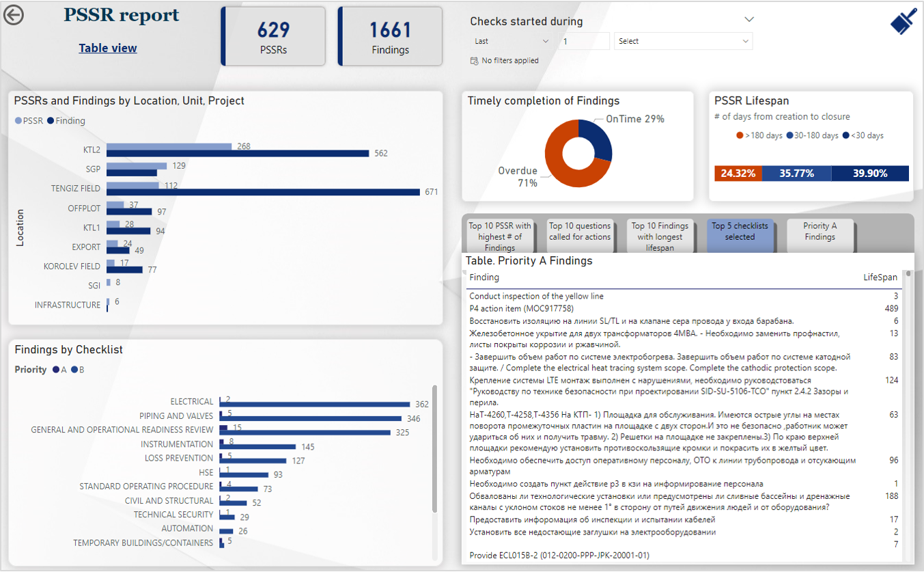Screen dimensions: 924x572
Task: Click the Findings by Checklist scrollbar
Action: [435, 450]
